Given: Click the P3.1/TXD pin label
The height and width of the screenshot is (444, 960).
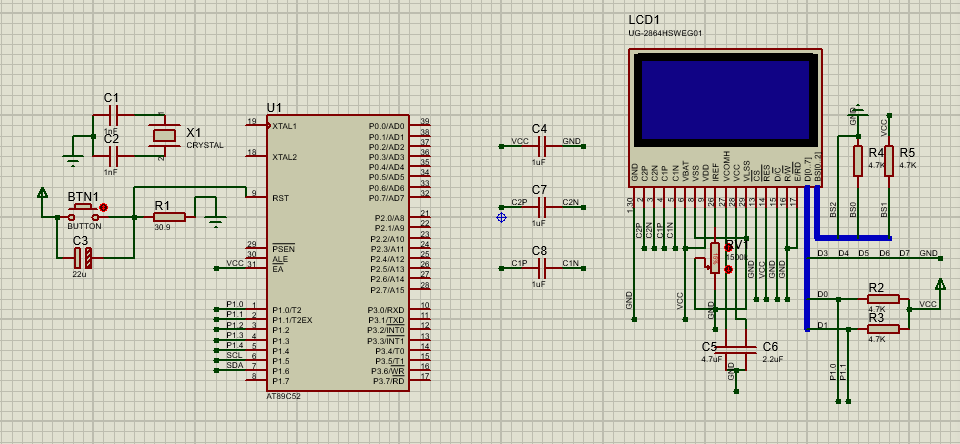Looking at the screenshot, I should [x=388, y=320].
